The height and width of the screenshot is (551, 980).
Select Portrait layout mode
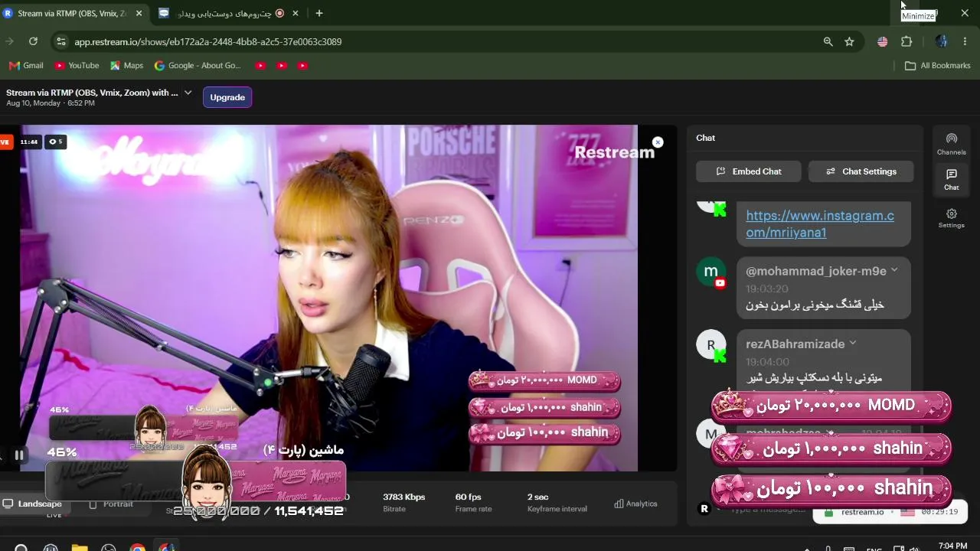pos(112,504)
